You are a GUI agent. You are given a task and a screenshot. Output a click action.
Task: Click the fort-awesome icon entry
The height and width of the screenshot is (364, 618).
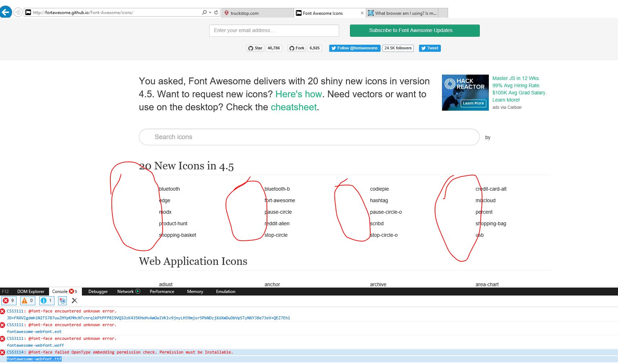pos(280,200)
